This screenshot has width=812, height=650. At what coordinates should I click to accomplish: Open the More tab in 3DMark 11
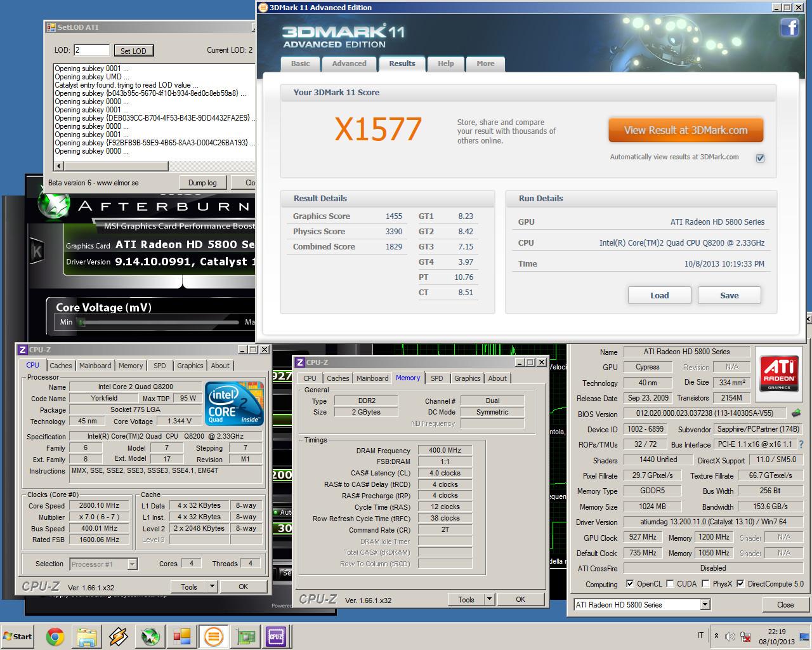485,63
